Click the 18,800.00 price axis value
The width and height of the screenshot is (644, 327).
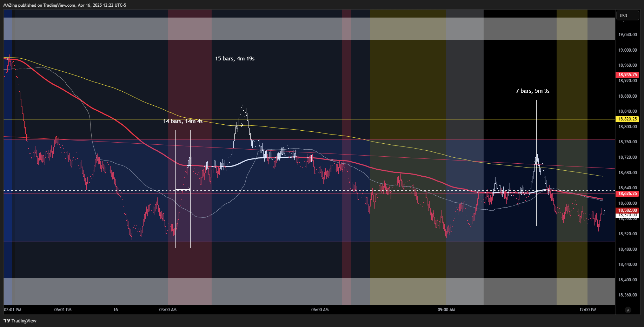pyautogui.click(x=628, y=127)
